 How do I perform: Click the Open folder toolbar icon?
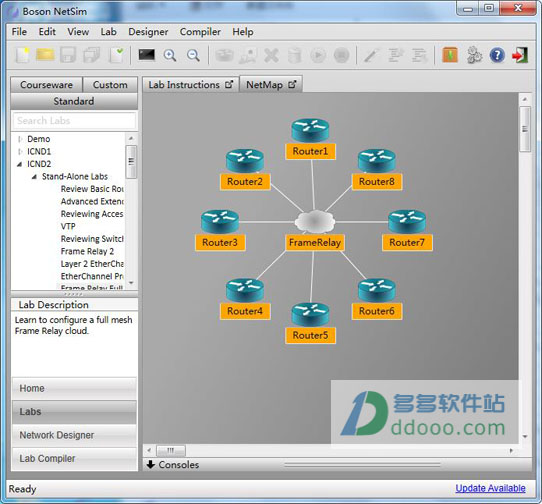[x=45, y=55]
